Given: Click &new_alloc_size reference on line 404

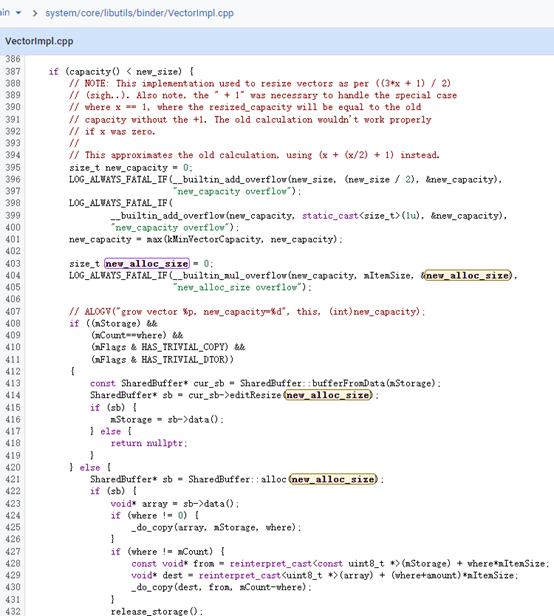Looking at the screenshot, I should point(468,275).
